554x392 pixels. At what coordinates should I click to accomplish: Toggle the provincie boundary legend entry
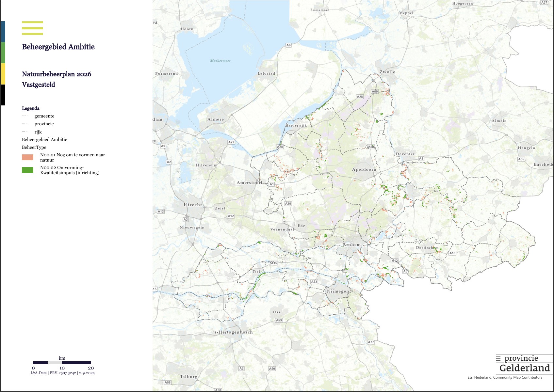pos(44,124)
